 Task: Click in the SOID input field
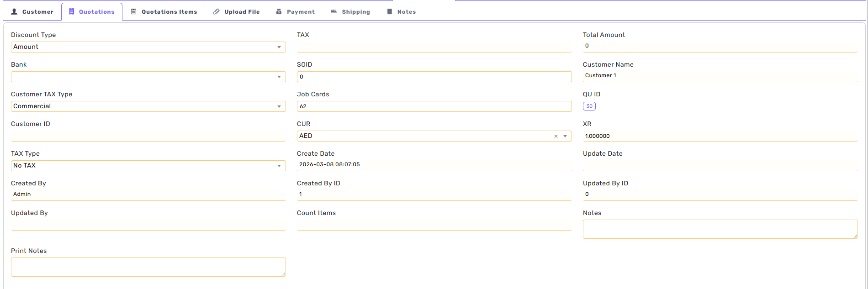(434, 77)
